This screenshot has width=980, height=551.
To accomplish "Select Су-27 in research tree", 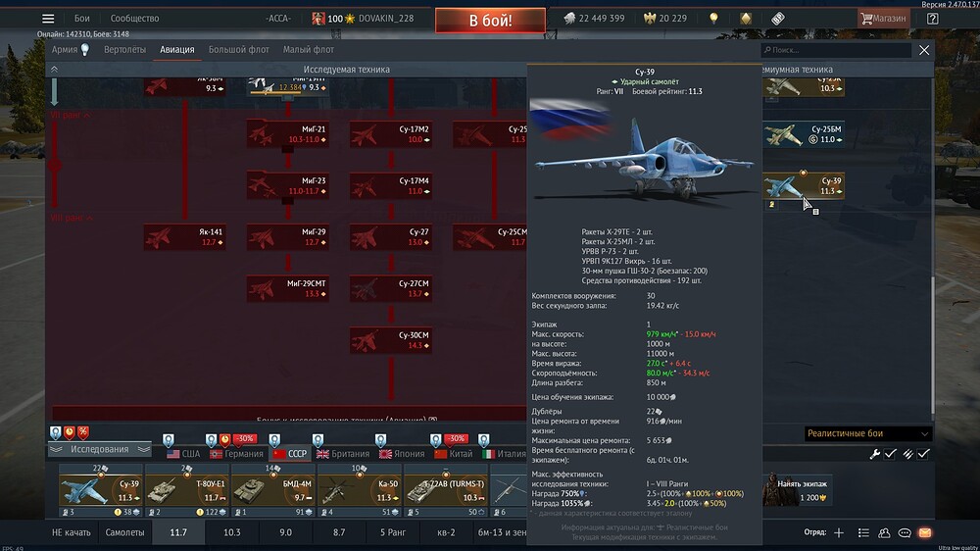I will click(391, 237).
